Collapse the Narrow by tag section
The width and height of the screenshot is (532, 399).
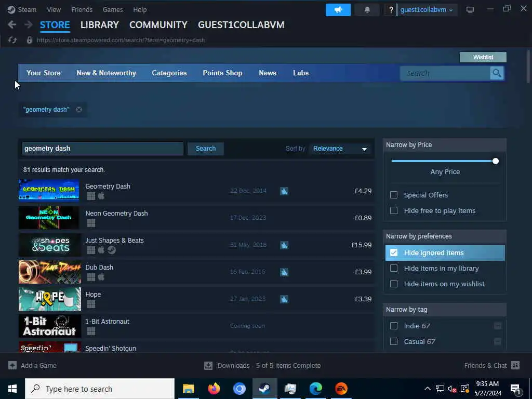pos(445,310)
